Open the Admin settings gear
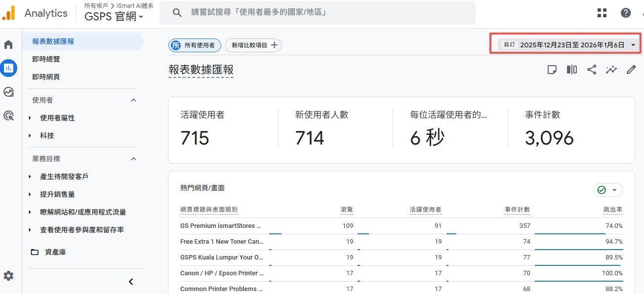The image size is (644, 294). pyautogui.click(x=8, y=276)
